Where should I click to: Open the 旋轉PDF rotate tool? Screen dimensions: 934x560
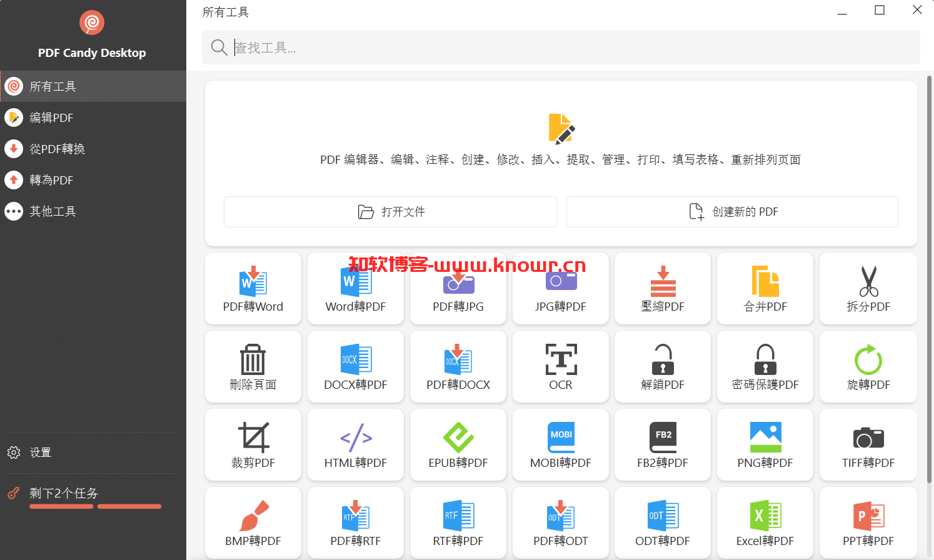click(x=868, y=367)
